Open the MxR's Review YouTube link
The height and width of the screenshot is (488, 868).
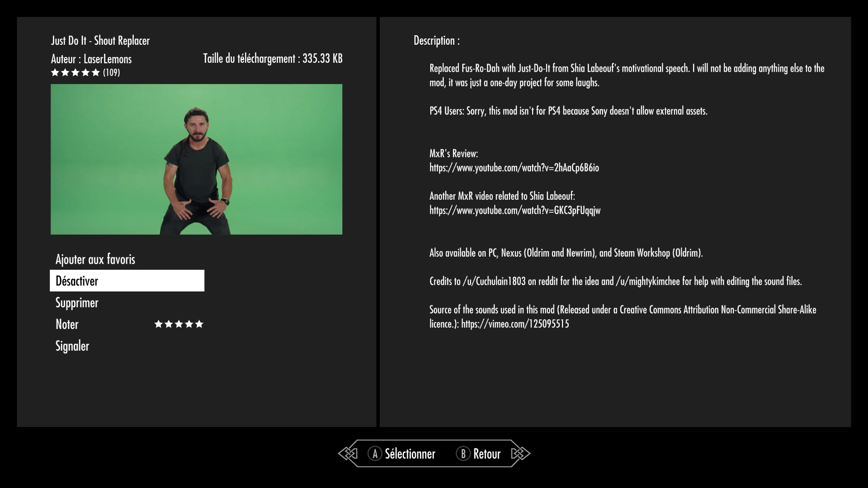(x=514, y=168)
